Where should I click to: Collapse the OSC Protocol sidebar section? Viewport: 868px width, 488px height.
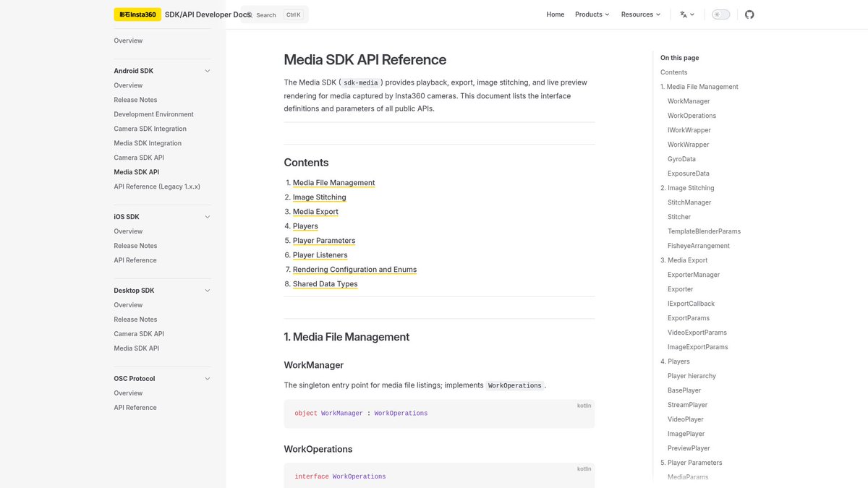pyautogui.click(x=207, y=379)
